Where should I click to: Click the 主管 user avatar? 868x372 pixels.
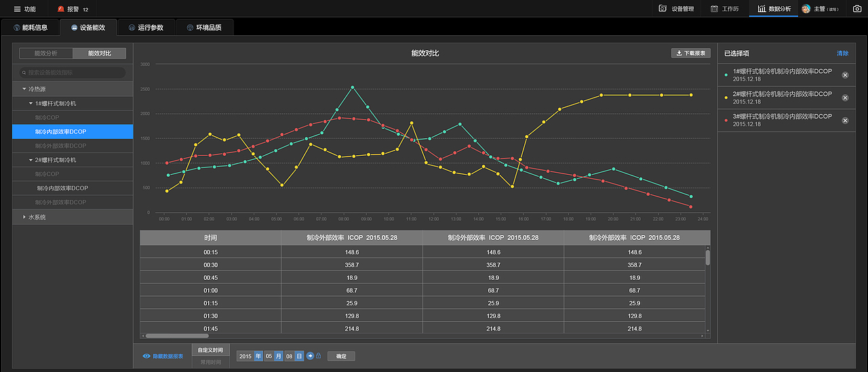[806, 9]
